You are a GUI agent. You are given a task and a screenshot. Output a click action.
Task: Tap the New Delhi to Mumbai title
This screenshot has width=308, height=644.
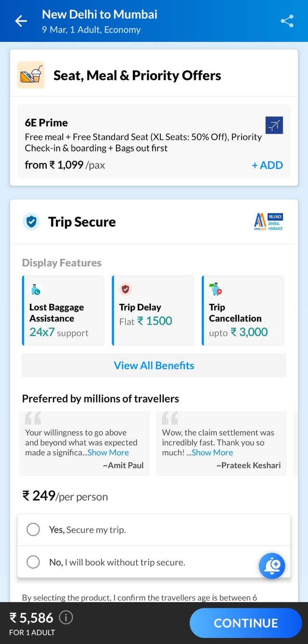[100, 14]
